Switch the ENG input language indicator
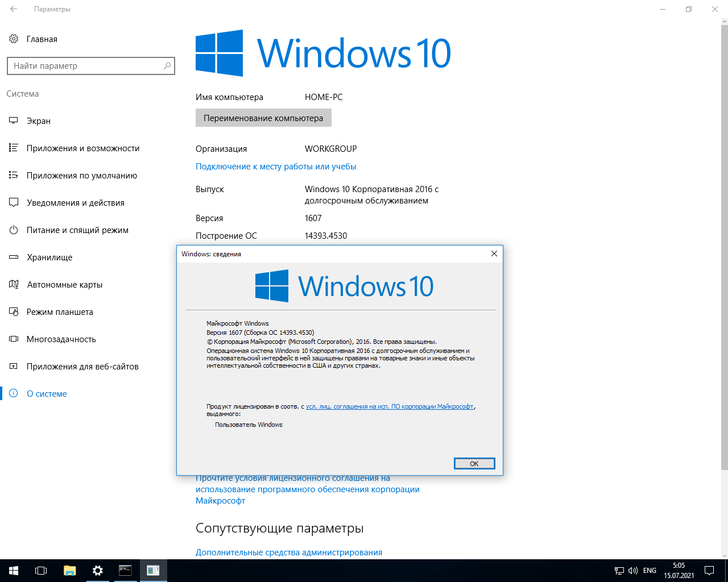 (650, 571)
